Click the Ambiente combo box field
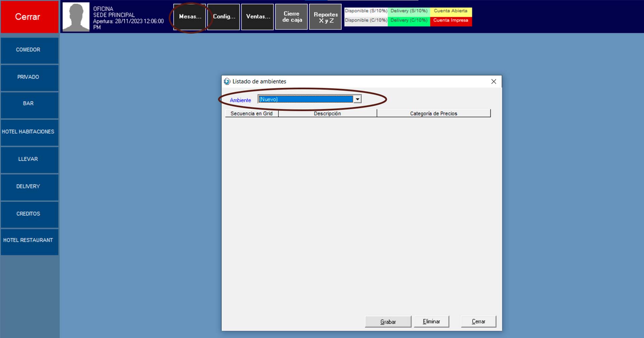This screenshot has width=644, height=338. click(306, 99)
